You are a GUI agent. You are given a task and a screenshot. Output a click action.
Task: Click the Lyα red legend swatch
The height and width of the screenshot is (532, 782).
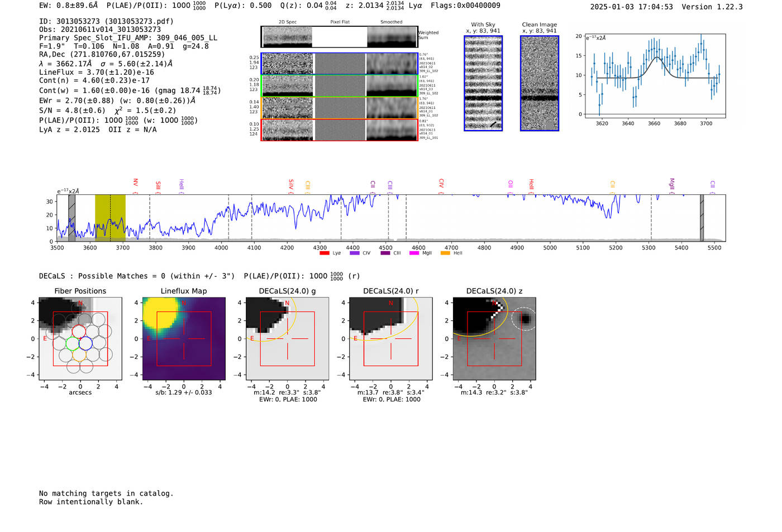coord(324,253)
